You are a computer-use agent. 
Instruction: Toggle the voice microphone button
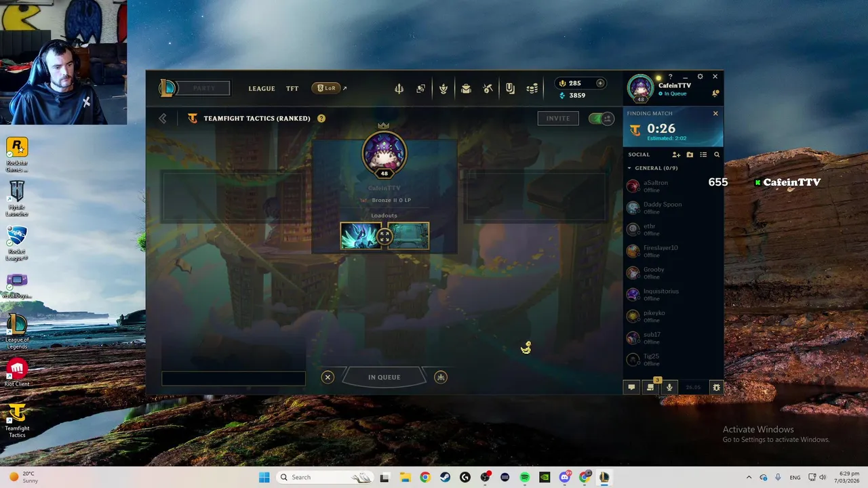(x=669, y=387)
